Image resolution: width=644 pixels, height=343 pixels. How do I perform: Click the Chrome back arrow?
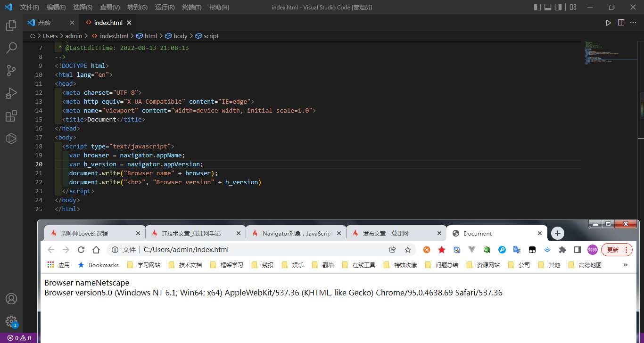click(51, 250)
